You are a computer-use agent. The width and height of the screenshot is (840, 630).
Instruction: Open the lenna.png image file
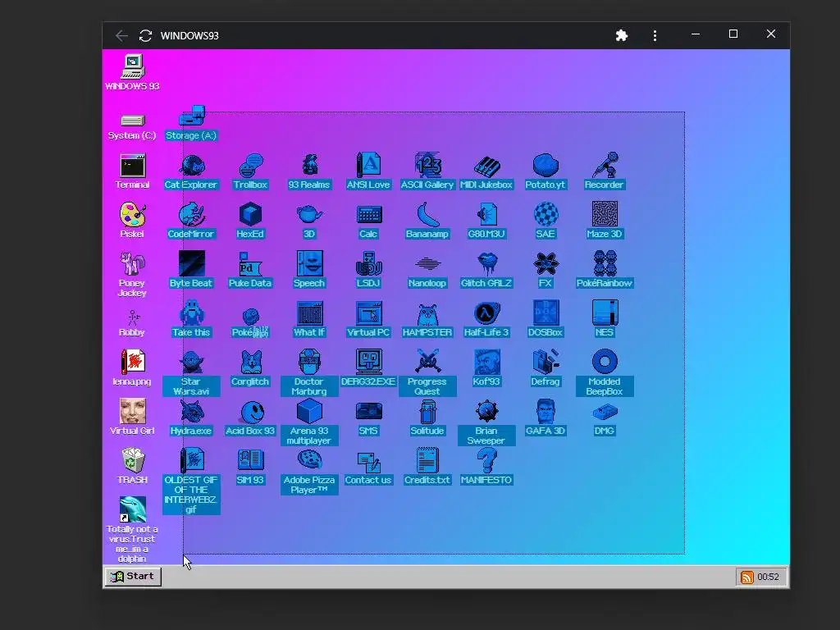(132, 362)
